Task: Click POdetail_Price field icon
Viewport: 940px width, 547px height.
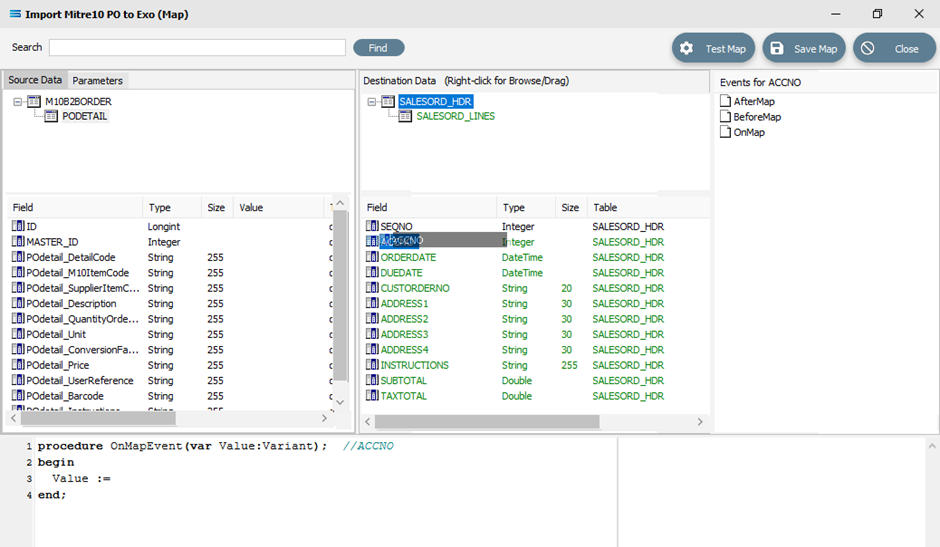Action: click(18, 365)
